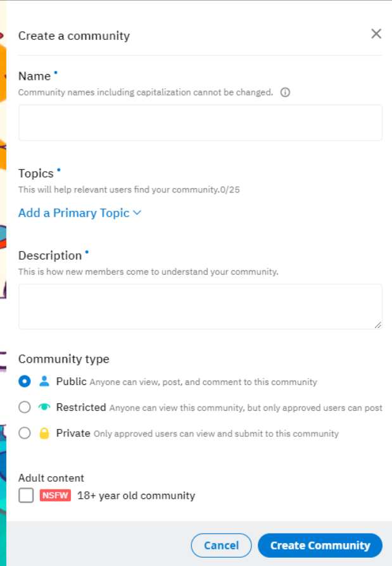Click the Private community lock icon

point(44,434)
